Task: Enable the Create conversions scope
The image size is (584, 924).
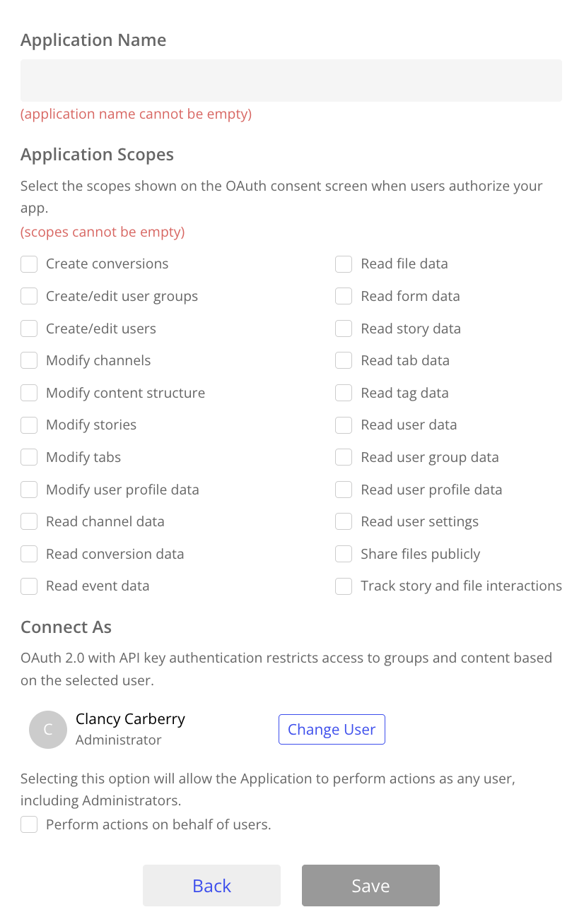Action: click(29, 264)
